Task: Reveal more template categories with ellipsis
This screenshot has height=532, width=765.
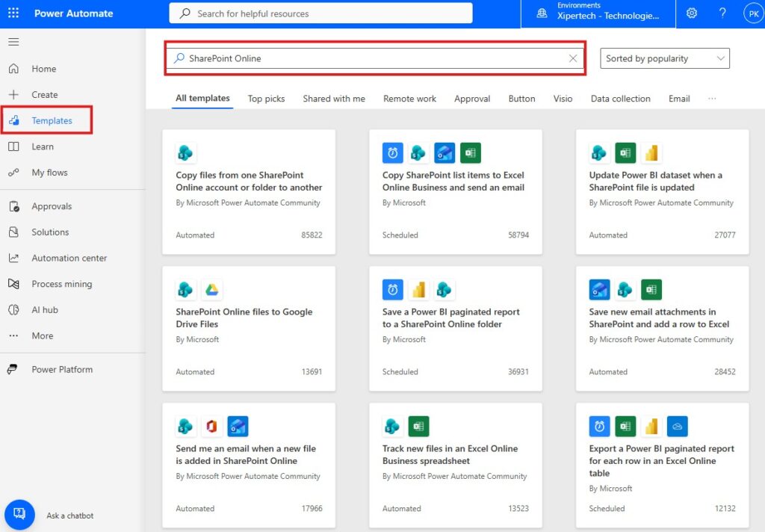Action: point(712,98)
